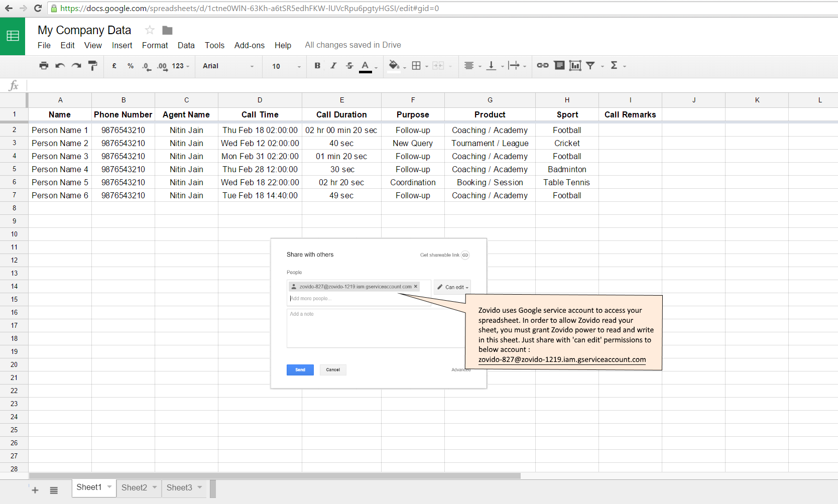Toggle bold formatting
Viewport: 838px width, 504px height.
(x=317, y=66)
